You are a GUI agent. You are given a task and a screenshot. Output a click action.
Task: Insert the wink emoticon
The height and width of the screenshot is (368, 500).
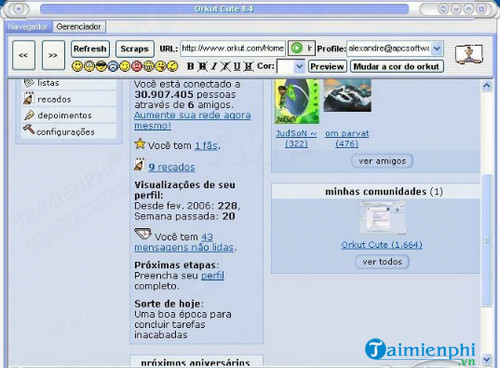125,66
